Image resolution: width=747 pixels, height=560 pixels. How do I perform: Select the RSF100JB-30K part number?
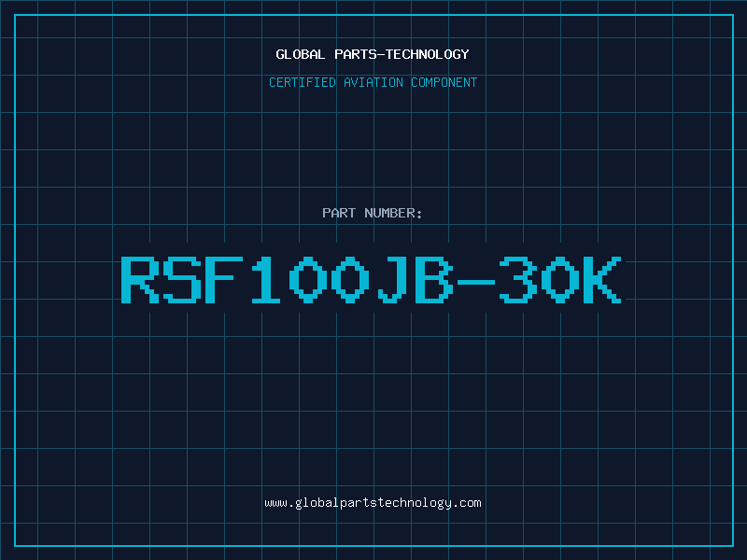click(371, 279)
